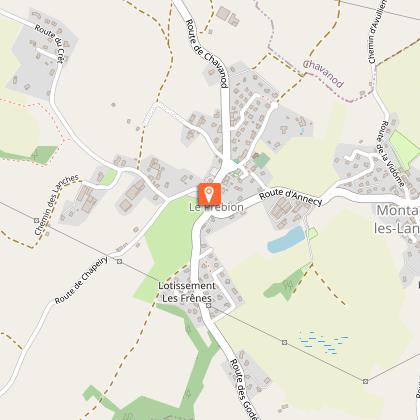Select the Lotissement Les Frênes place label
Screen dimensions: 420x420
187,292
